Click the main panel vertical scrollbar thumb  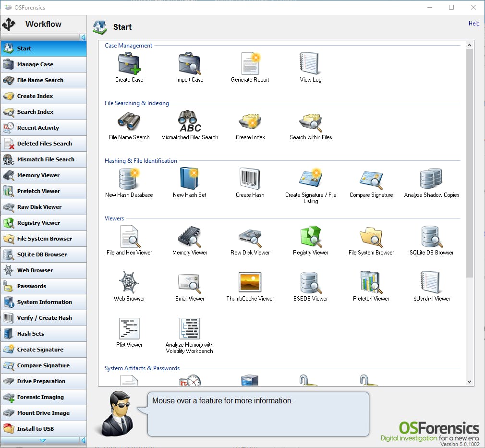coord(469,163)
